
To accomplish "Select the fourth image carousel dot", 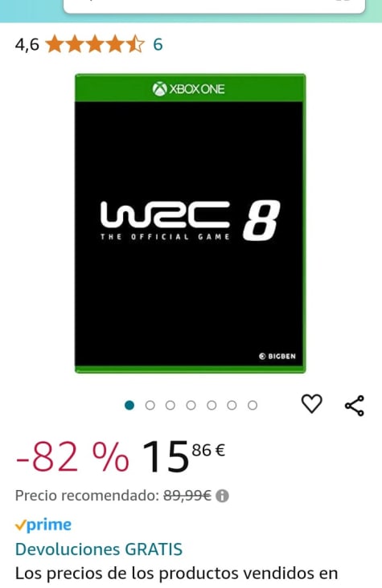I will pos(191,406).
